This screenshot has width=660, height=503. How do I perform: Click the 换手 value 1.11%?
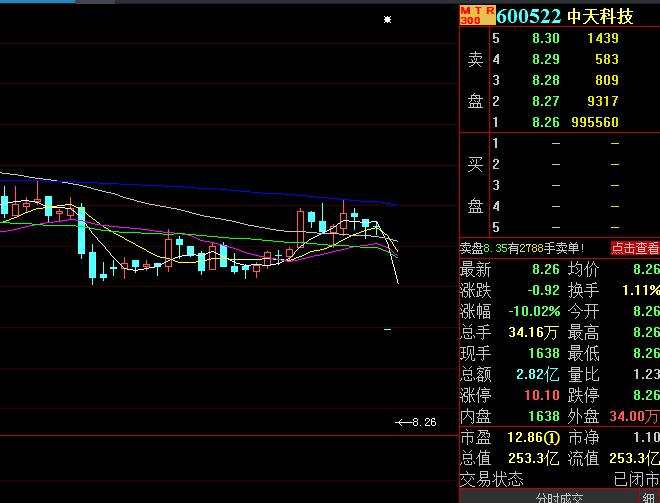(x=641, y=290)
